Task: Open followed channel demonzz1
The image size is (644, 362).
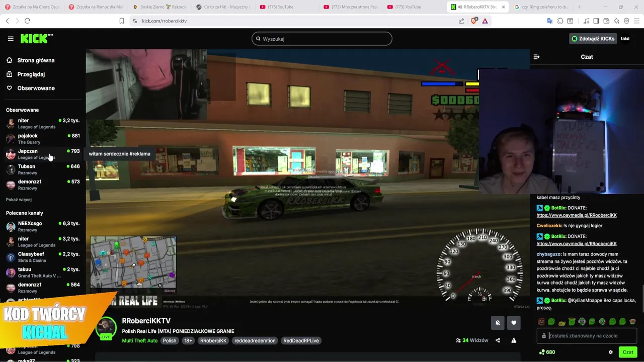Action: click(43, 185)
